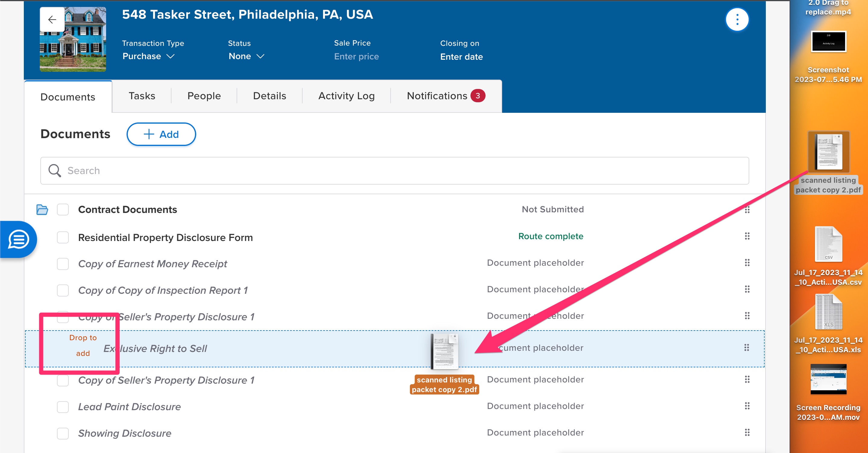Click the back arrow button
The image size is (868, 453).
tap(52, 20)
